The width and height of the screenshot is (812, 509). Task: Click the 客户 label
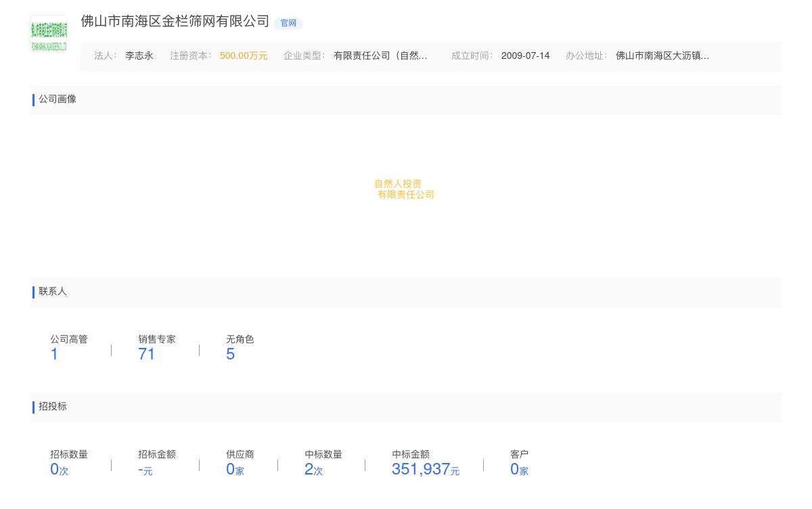[520, 455]
